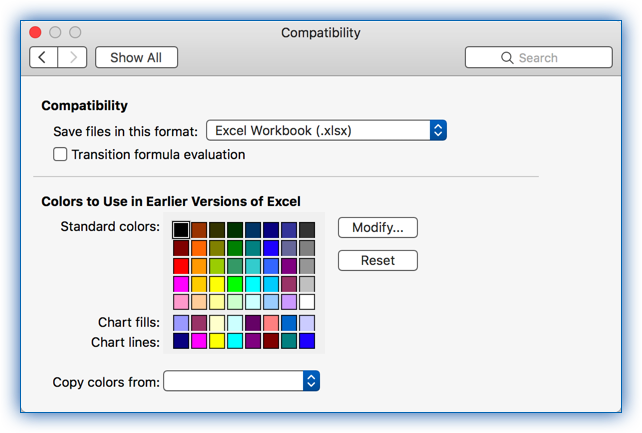The width and height of the screenshot is (642, 433).
Task: Choose the ivory Chart fills swatch
Action: pos(217,323)
